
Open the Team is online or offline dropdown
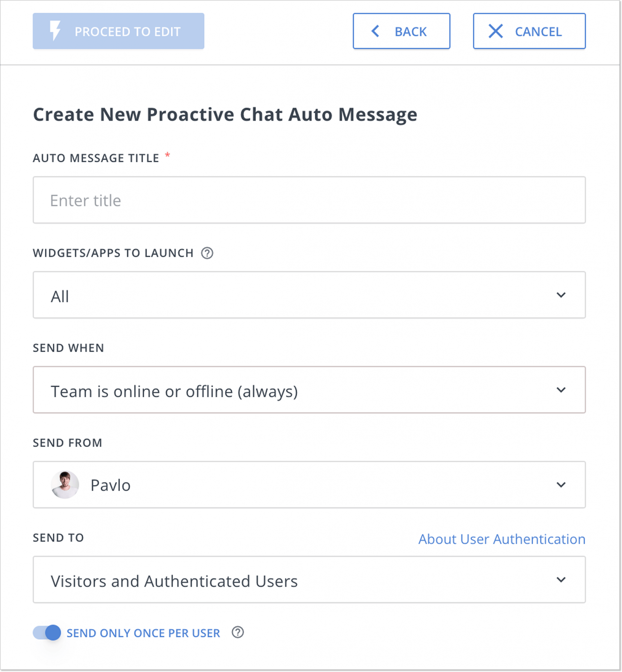point(309,390)
